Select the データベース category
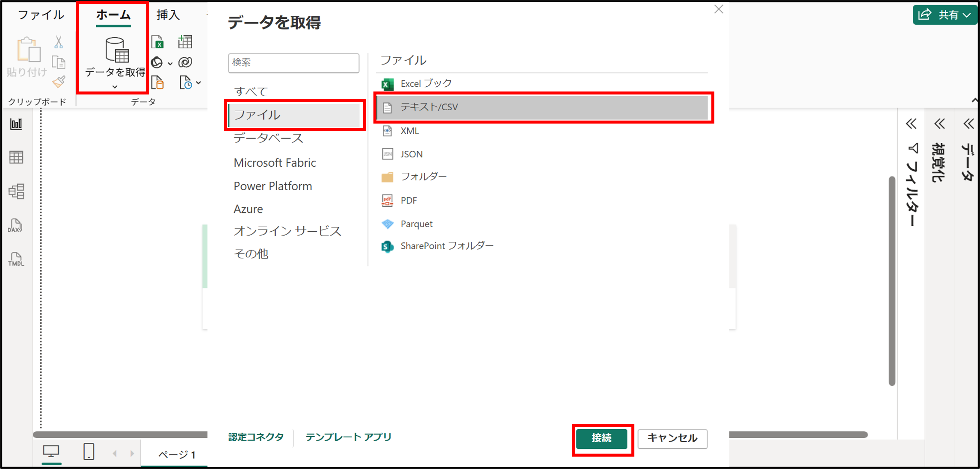 point(268,138)
